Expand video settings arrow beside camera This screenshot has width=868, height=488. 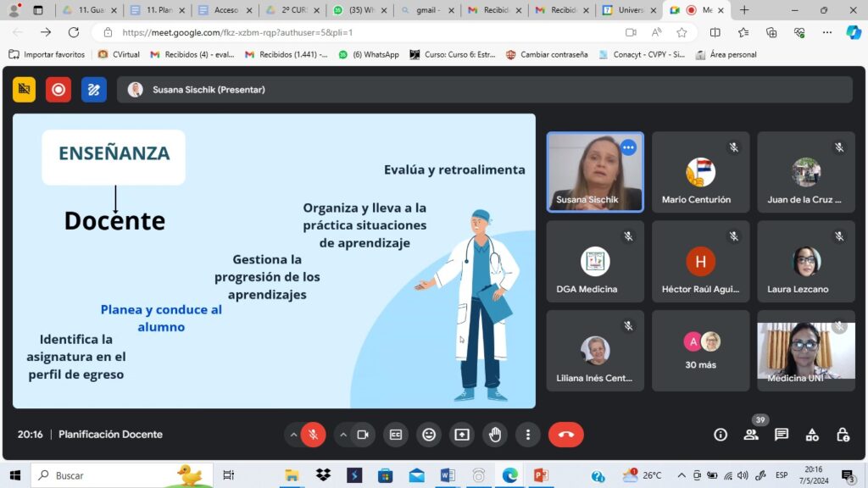click(343, 435)
